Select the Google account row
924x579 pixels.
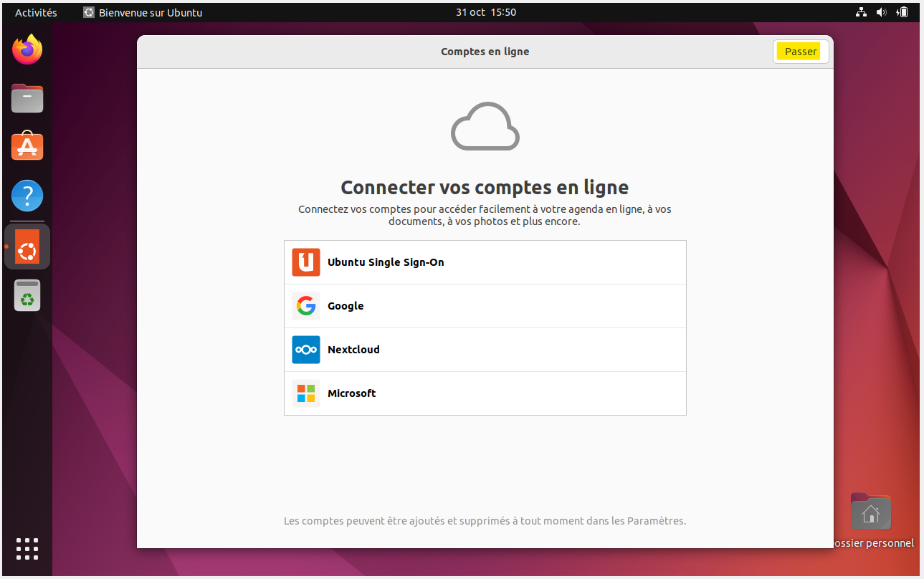[x=485, y=306]
